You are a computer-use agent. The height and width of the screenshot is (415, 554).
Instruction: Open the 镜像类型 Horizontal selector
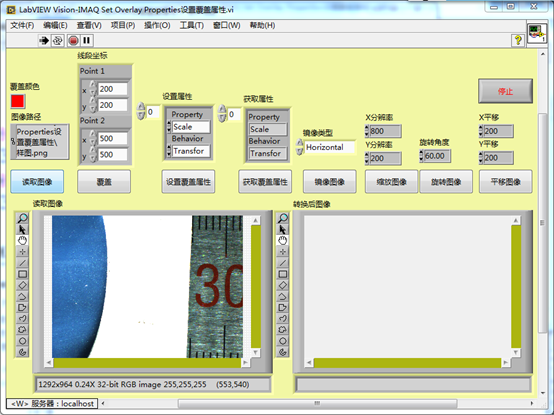coord(329,147)
